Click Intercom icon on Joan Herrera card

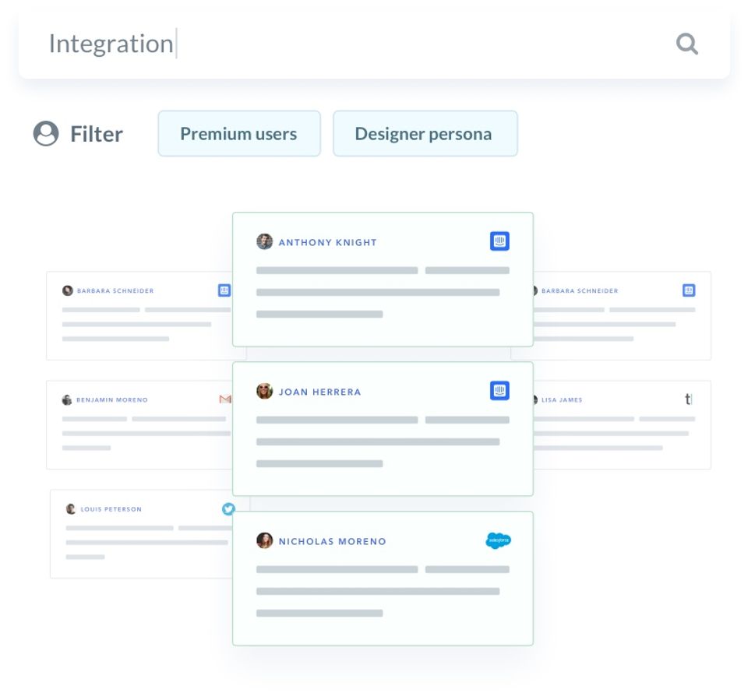click(x=499, y=391)
